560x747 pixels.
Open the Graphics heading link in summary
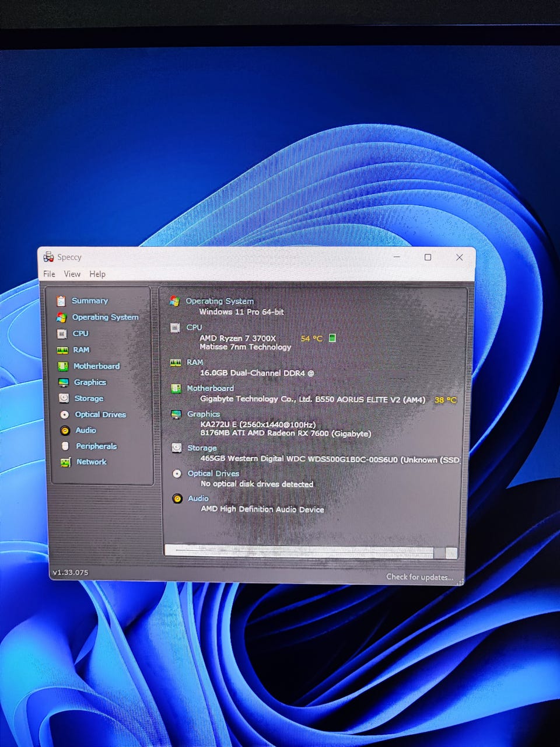[203, 414]
